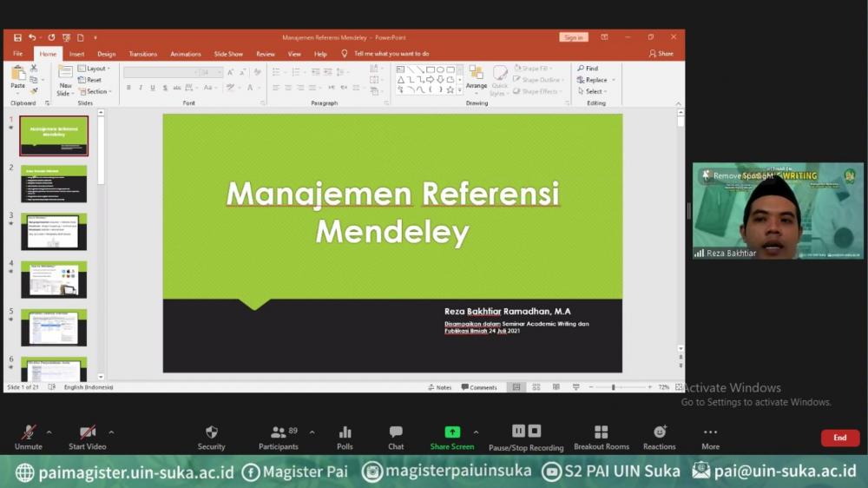
Task: Click the Sign in button
Action: click(x=574, y=37)
